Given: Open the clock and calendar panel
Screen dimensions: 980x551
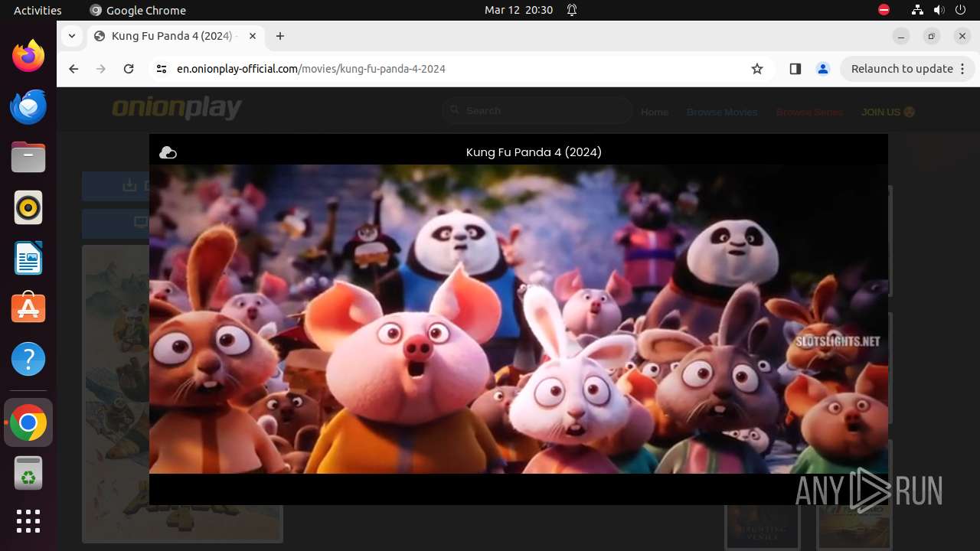Looking at the screenshot, I should 518,10.
